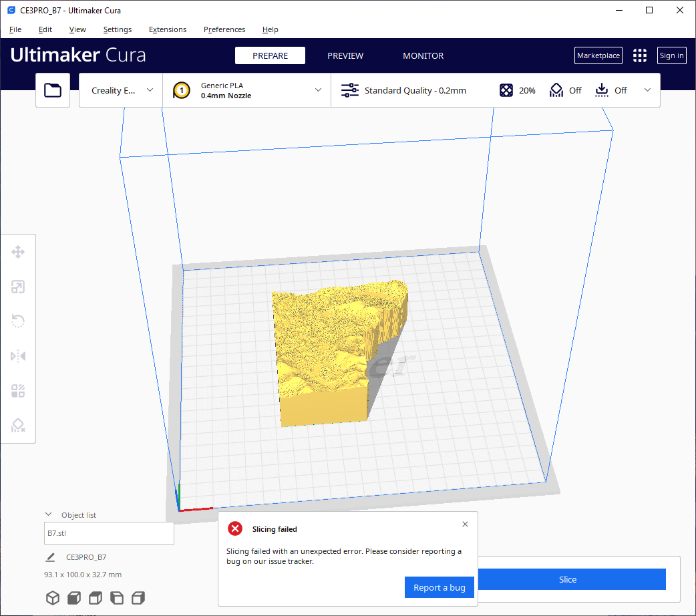Select the Move tool in sidebar

click(x=18, y=252)
